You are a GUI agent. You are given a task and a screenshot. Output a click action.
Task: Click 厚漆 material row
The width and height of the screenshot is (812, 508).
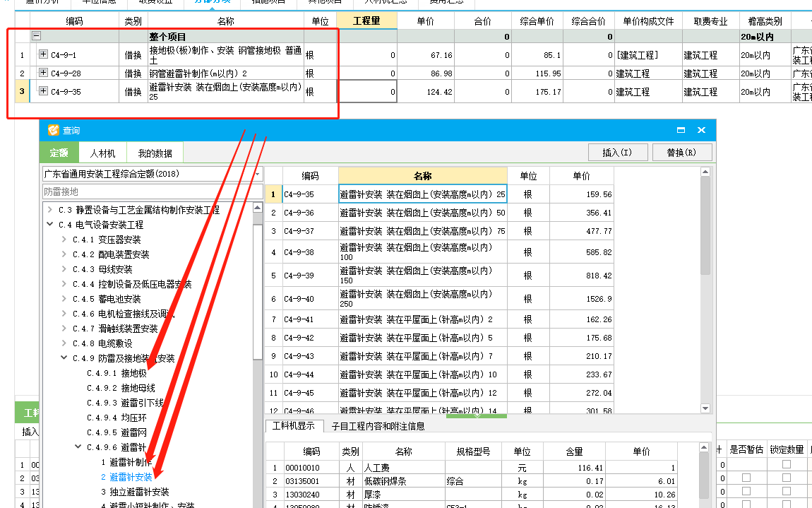tap(471, 495)
